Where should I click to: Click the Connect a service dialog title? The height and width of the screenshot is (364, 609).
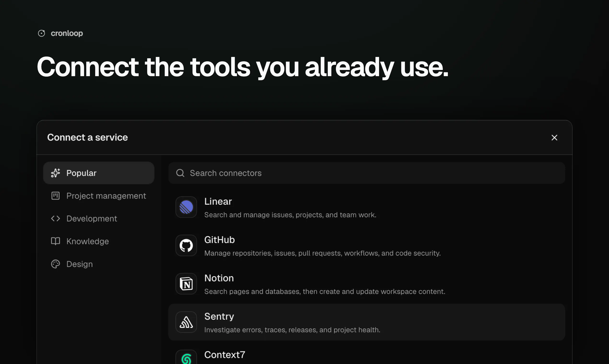[x=88, y=137]
